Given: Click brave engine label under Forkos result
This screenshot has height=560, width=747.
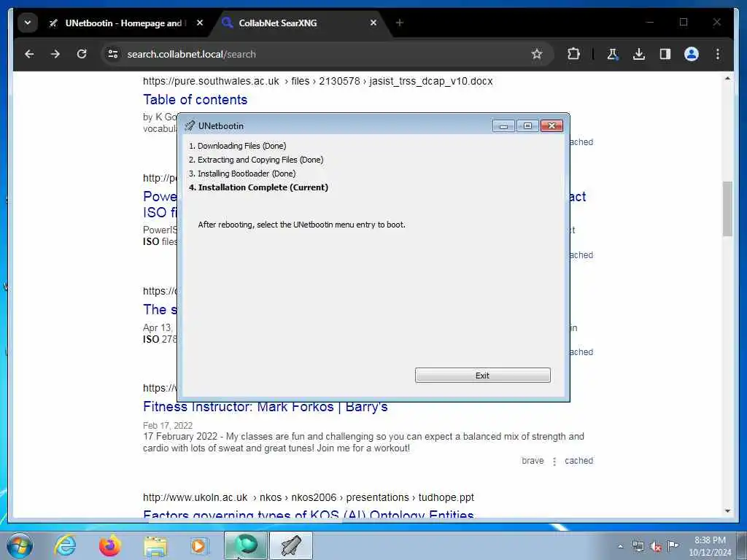Looking at the screenshot, I should point(533,461).
